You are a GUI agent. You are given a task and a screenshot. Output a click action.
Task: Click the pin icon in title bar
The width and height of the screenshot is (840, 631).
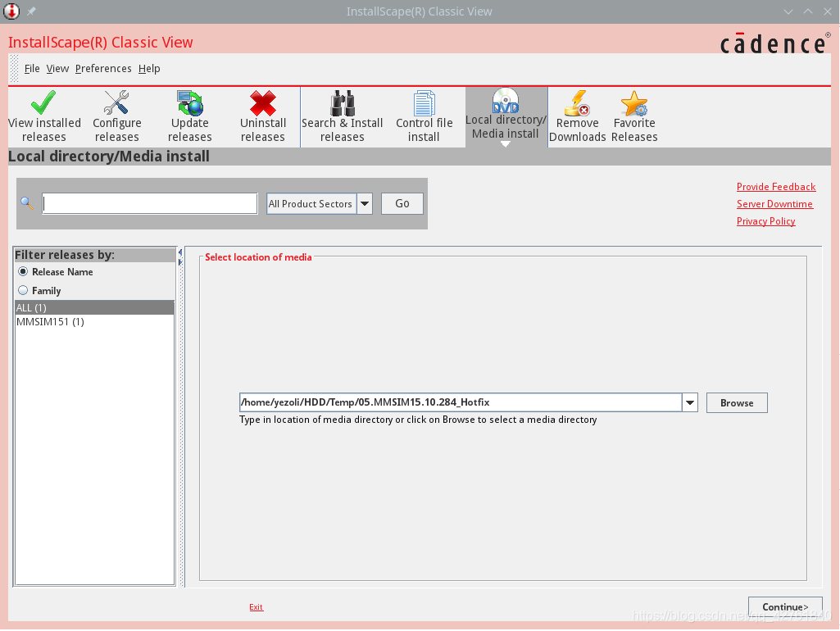click(31, 11)
